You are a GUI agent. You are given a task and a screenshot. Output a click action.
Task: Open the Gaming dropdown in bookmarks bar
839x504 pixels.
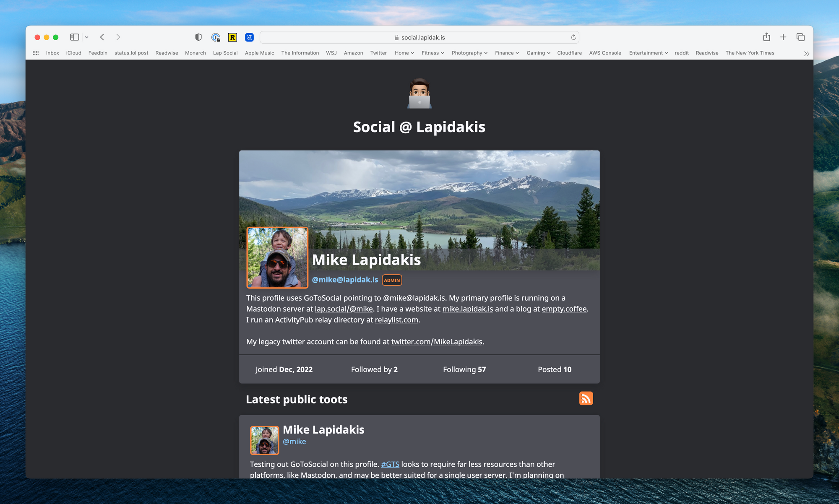(x=537, y=53)
